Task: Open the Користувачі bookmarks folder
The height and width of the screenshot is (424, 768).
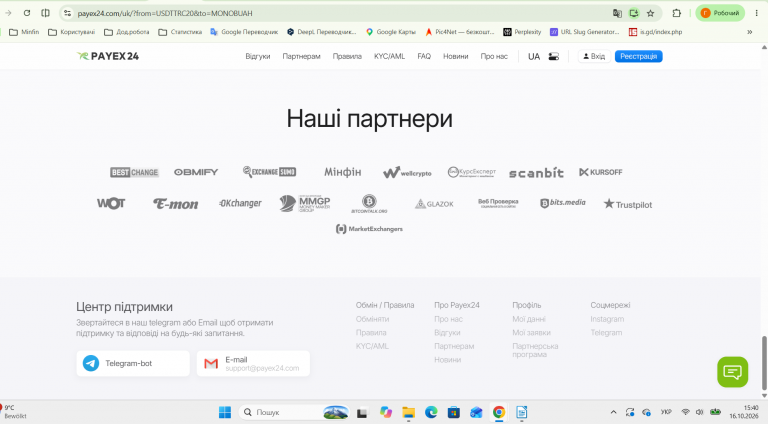Action: coord(72,32)
